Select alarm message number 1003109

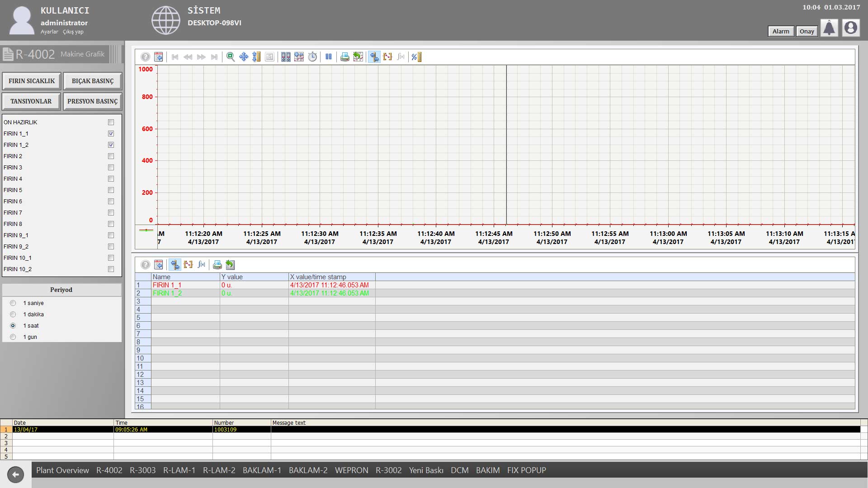[x=430, y=430]
